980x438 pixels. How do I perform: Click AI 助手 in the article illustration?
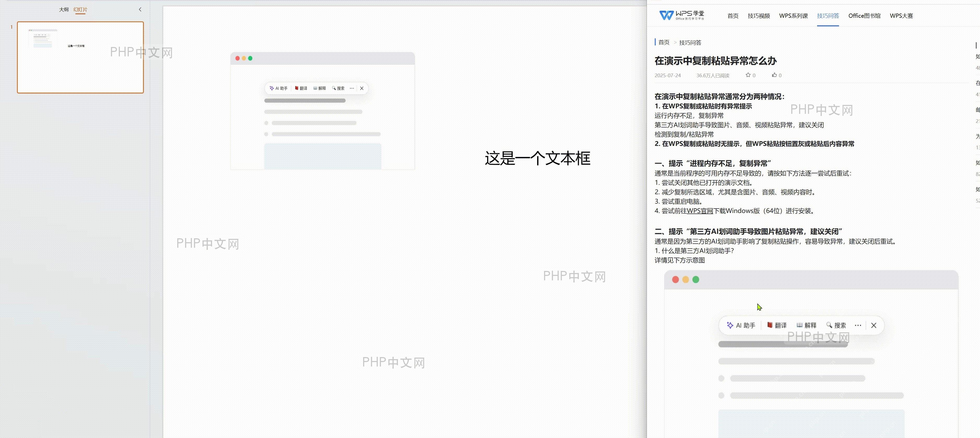[x=741, y=325]
